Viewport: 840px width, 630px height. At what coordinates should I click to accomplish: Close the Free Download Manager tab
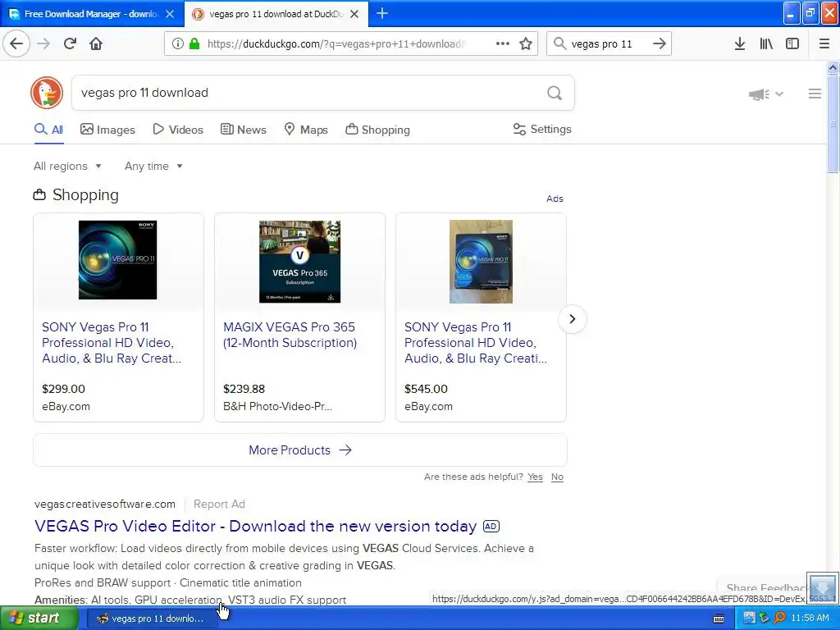click(x=170, y=14)
